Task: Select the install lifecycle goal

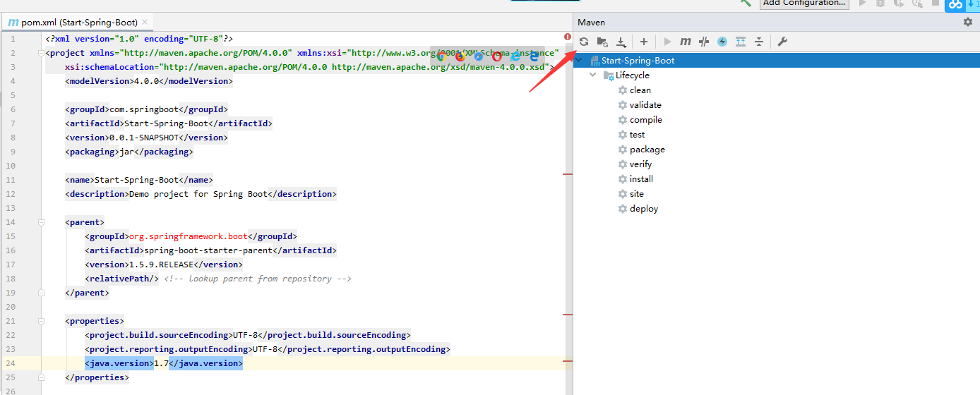Action: coord(641,179)
